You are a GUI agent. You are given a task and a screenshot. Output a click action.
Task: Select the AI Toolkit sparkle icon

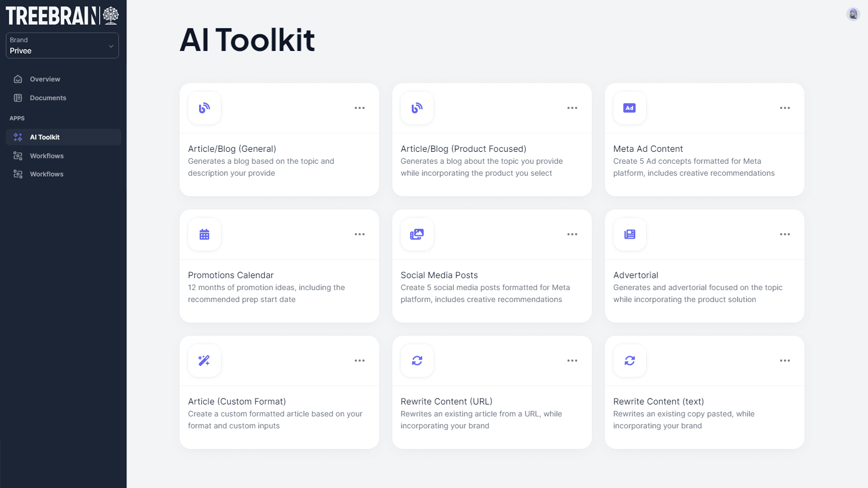coord(18,137)
